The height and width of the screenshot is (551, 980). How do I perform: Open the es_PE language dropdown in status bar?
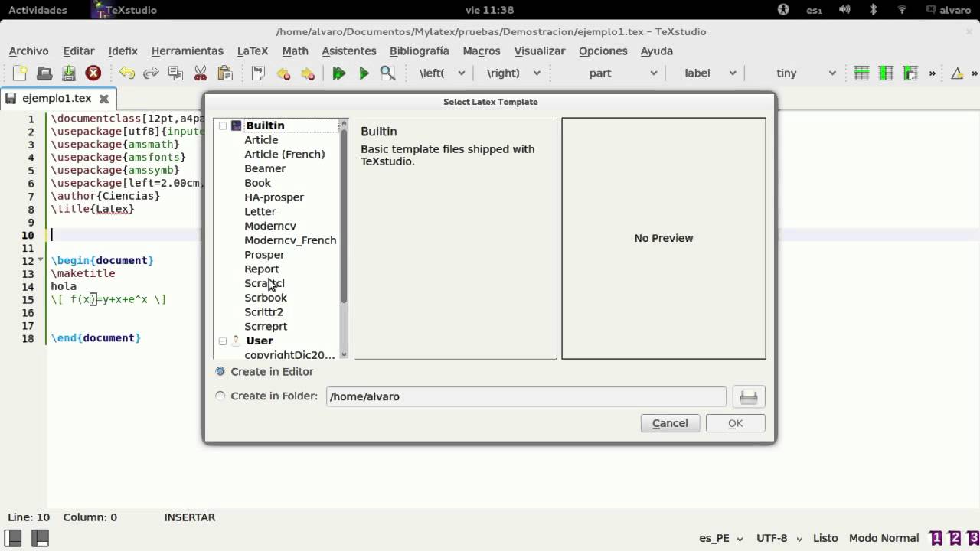tap(722, 538)
